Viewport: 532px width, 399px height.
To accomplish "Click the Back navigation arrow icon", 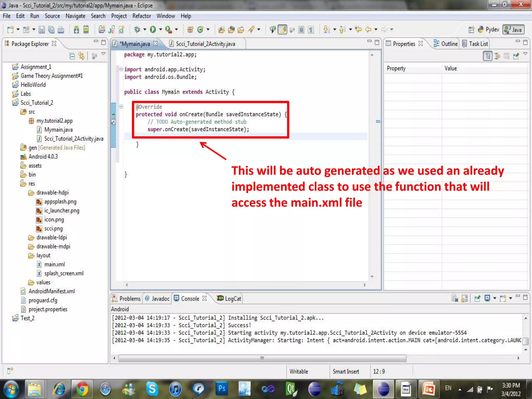I will point(368,30).
